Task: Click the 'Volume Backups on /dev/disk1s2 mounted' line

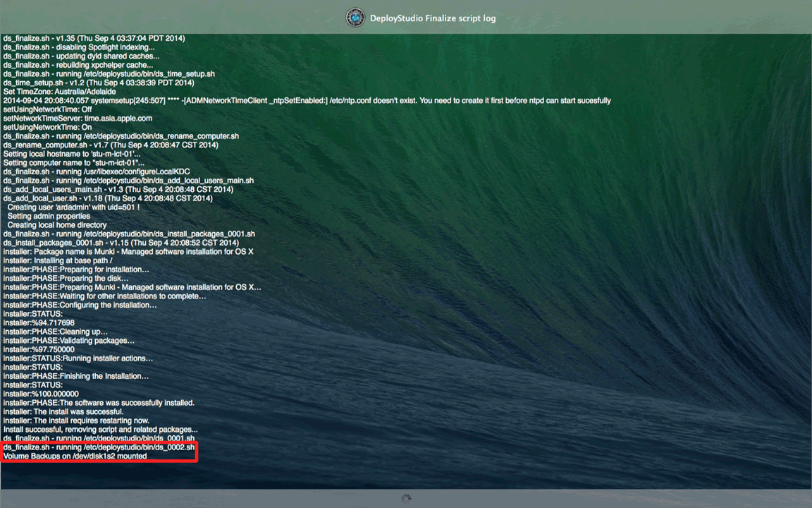Action: pos(75,456)
